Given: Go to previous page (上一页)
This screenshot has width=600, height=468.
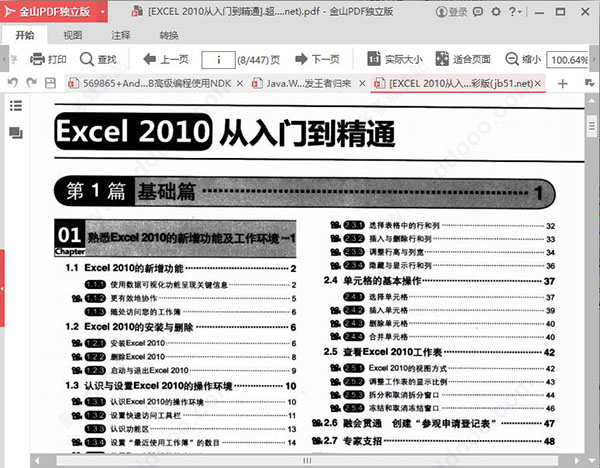Looking at the screenshot, I should pos(166,59).
